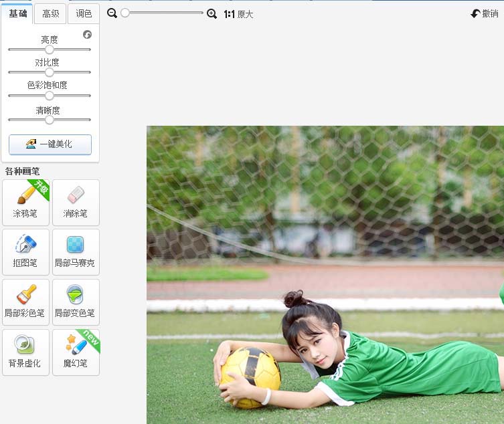504x424 pixels.
Task: Click the 清晰度 label text
Action: [x=48, y=110]
